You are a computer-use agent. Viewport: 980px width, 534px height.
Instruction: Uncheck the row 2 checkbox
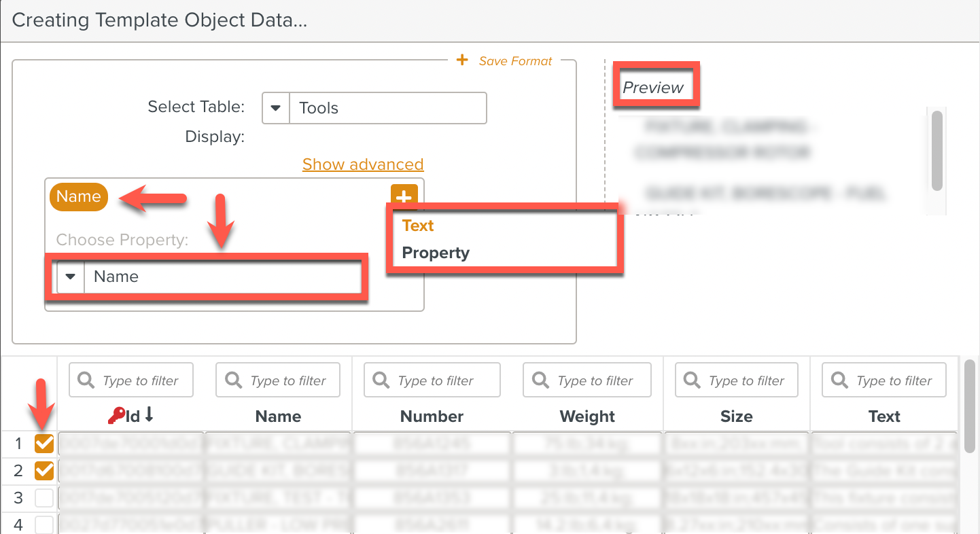point(44,470)
